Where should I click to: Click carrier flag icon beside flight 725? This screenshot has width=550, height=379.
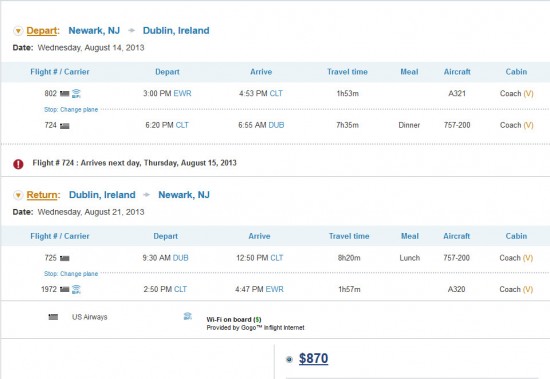tap(65, 259)
